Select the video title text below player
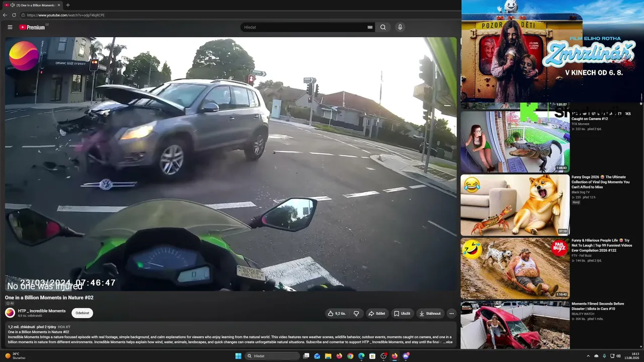 (49, 298)
